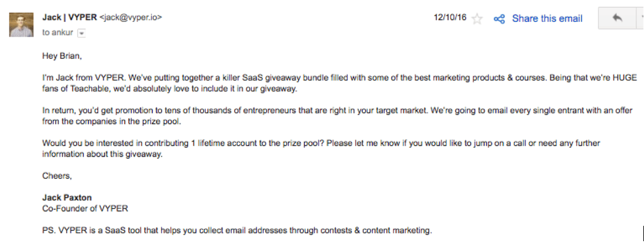Image resolution: width=644 pixels, height=251 pixels.
Task: Click the word "Teachable" in the email body
Action: click(90, 89)
